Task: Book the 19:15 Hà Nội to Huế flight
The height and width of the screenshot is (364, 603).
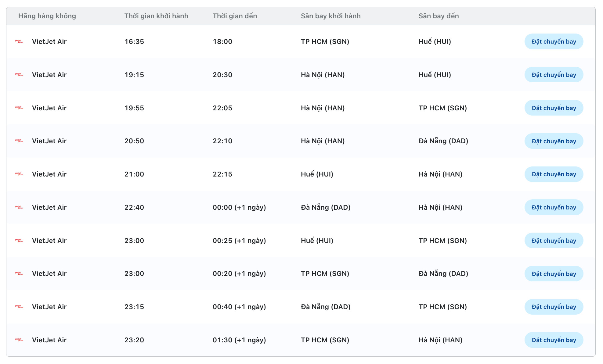Action: [x=554, y=75]
